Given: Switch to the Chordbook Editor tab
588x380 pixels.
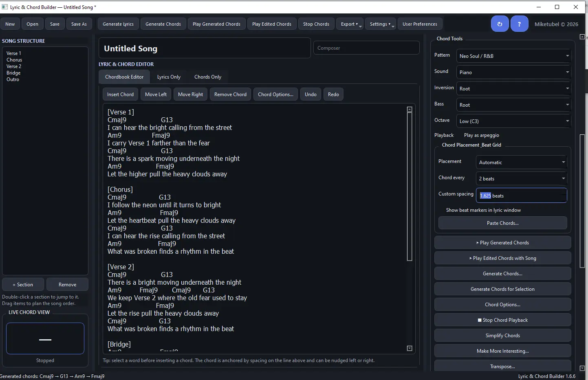Looking at the screenshot, I should [124, 77].
